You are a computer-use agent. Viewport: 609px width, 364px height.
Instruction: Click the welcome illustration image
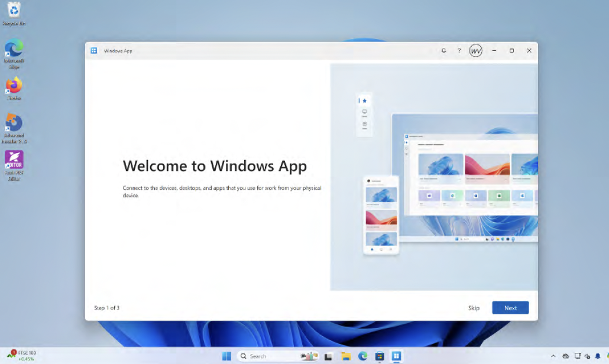point(434,177)
